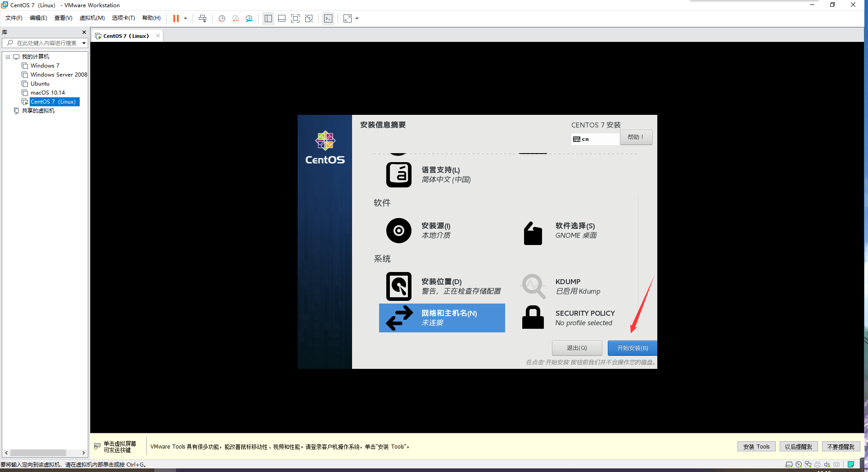868x472 pixels.
Task: Open the 查看(V) menu
Action: (63, 18)
